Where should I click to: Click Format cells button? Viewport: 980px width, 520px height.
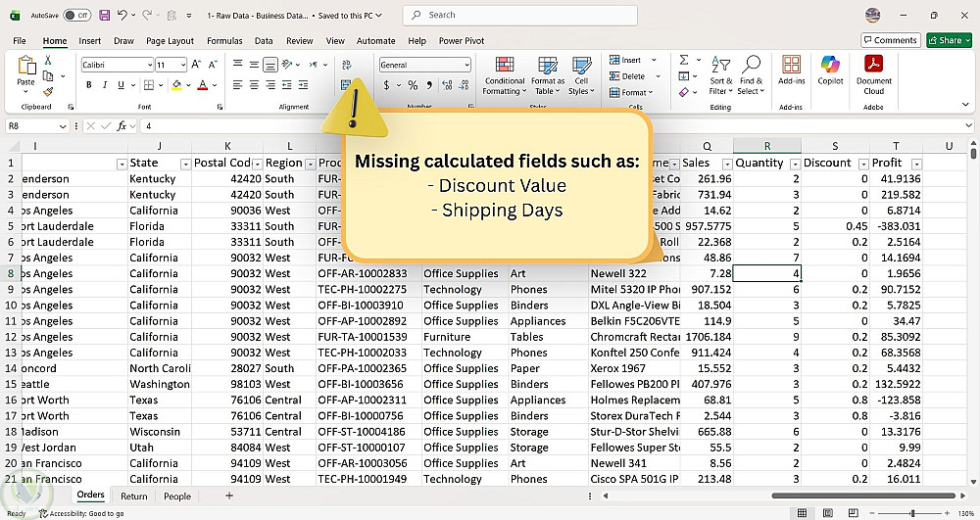coord(630,92)
